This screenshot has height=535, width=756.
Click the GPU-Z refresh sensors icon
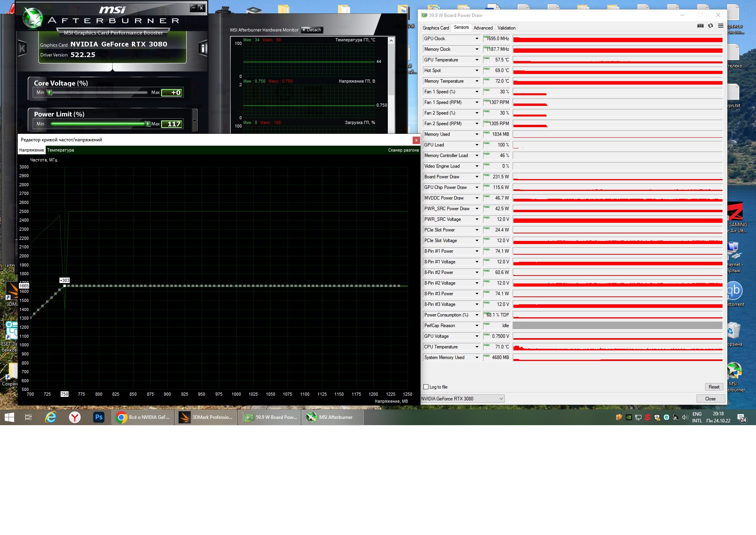tap(710, 26)
